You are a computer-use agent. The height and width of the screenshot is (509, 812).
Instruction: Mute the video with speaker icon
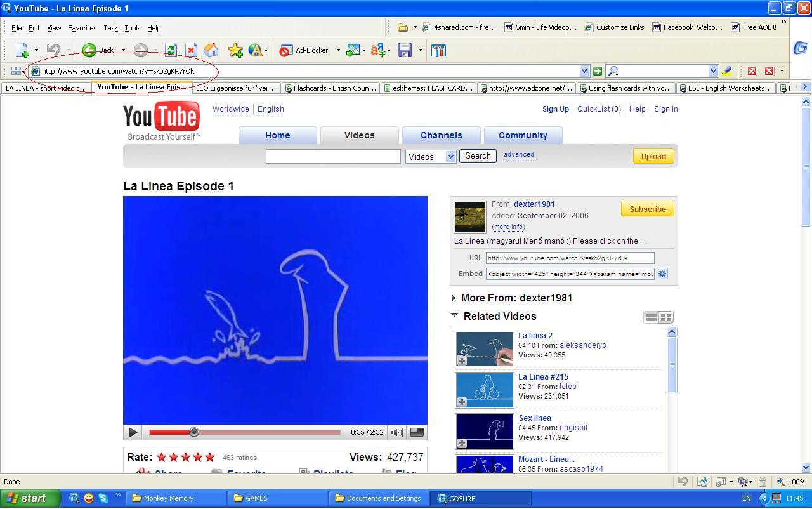pyautogui.click(x=396, y=432)
